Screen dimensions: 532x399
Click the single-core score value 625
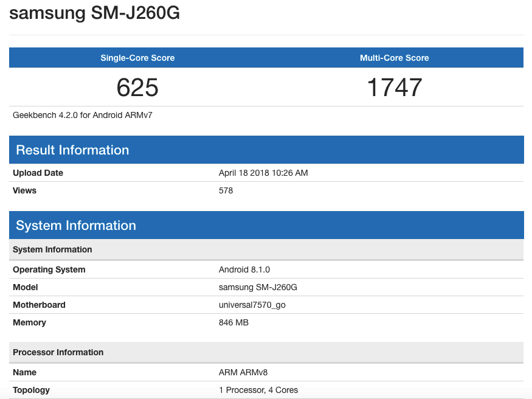137,87
